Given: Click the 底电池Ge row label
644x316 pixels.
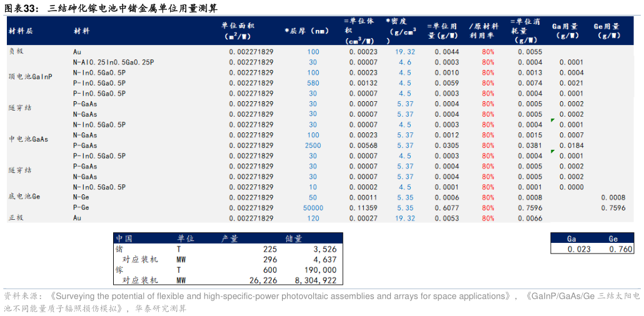Looking at the screenshot, I should coord(24,197).
